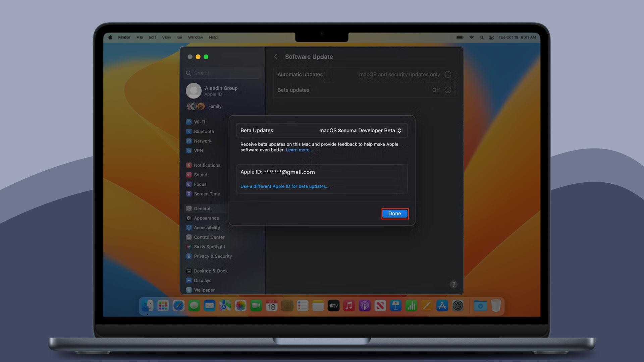Select Screen Time in the sidebar

pyautogui.click(x=203, y=194)
